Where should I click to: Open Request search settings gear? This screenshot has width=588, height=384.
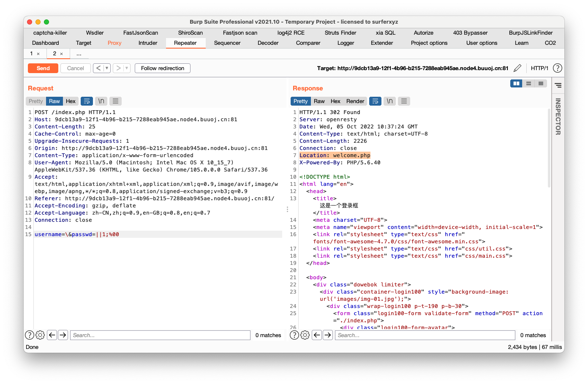40,335
